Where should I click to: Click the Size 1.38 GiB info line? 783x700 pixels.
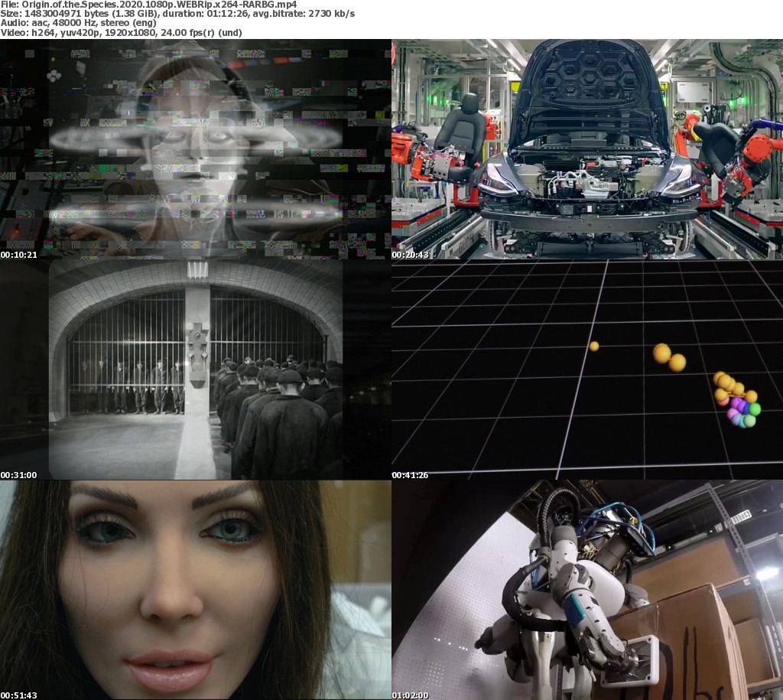point(177,14)
